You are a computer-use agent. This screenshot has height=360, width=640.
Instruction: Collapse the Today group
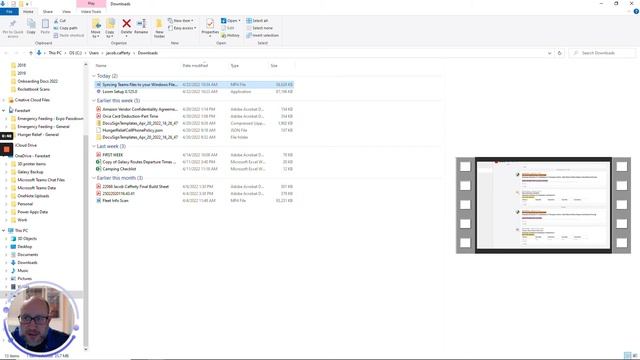point(94,76)
